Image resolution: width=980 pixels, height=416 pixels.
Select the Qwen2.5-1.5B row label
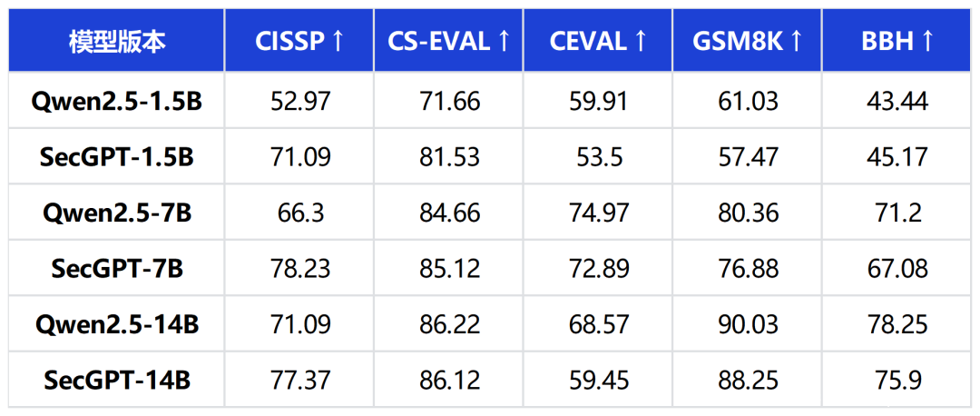117,101
